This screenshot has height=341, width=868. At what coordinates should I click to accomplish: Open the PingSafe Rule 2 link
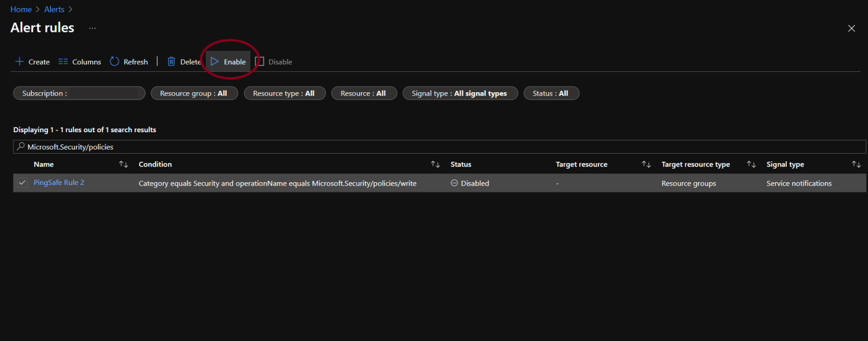point(59,183)
